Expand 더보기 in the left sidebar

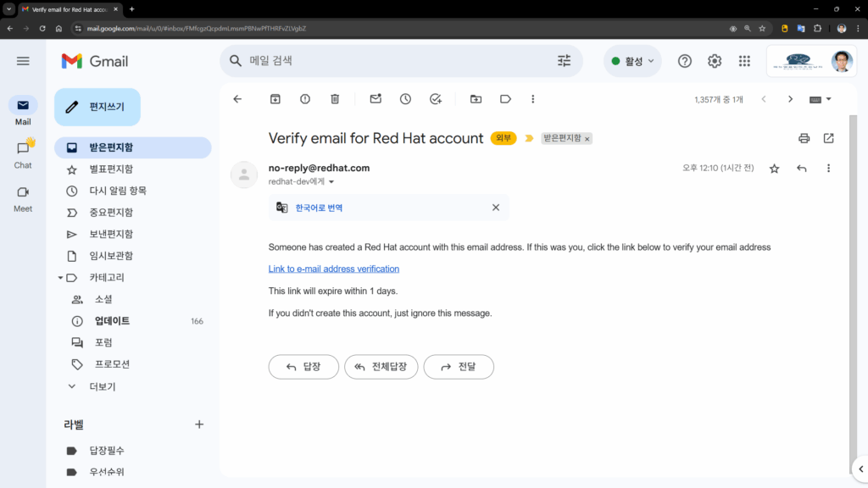pos(102,386)
